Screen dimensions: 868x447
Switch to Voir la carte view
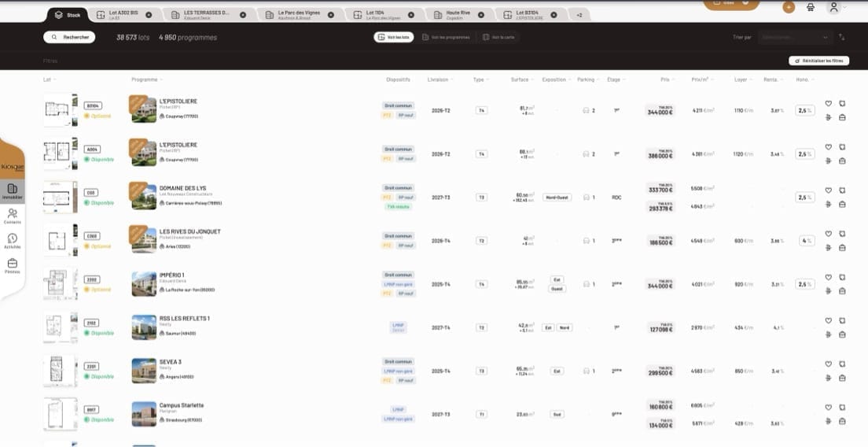(498, 37)
